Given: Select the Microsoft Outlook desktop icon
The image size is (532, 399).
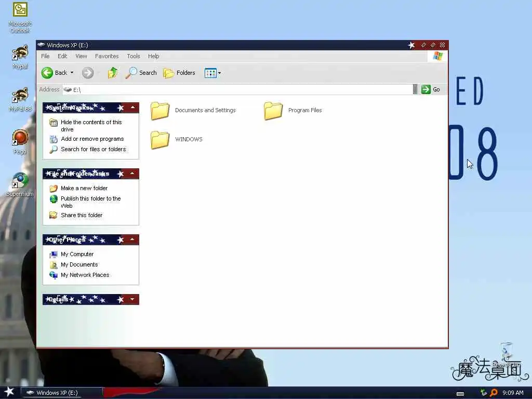Looking at the screenshot, I should [x=20, y=17].
